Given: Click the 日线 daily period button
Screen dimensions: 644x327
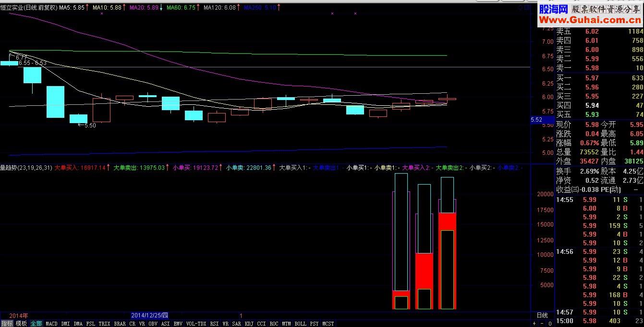Looking at the screenshot, I should (x=542, y=315).
